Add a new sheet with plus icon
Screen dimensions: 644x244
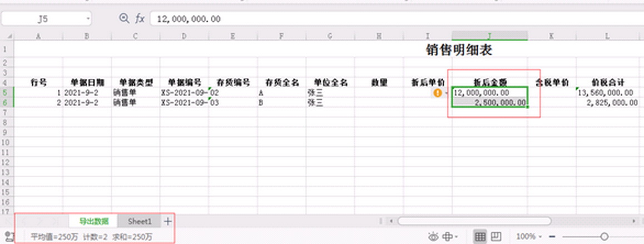168,221
